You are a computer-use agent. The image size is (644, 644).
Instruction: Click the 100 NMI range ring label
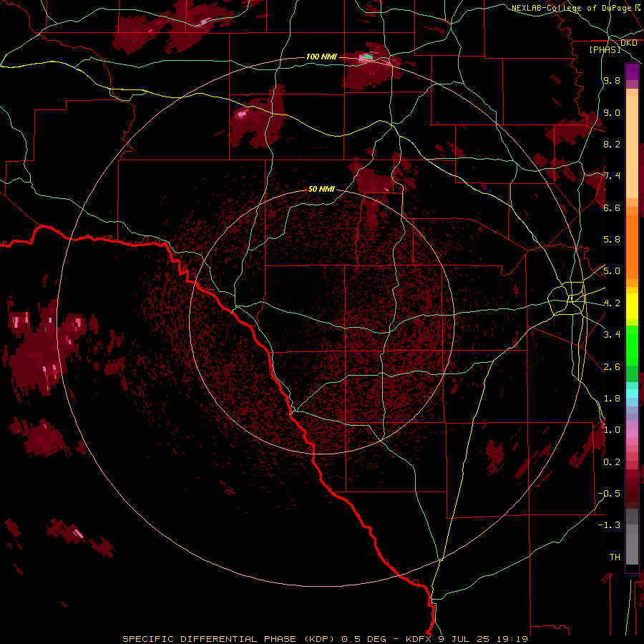(321, 57)
